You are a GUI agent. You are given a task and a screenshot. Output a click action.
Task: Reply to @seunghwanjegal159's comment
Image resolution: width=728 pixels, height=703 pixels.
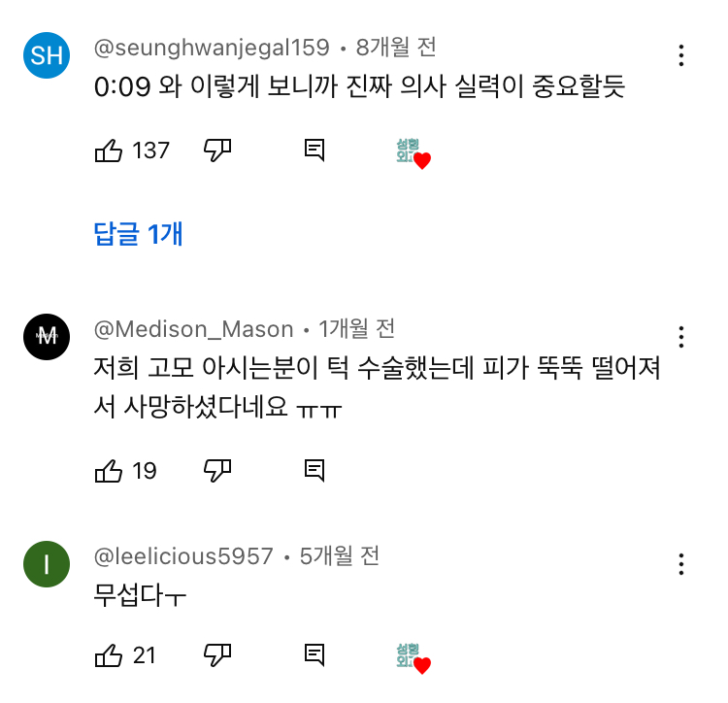coord(314,151)
